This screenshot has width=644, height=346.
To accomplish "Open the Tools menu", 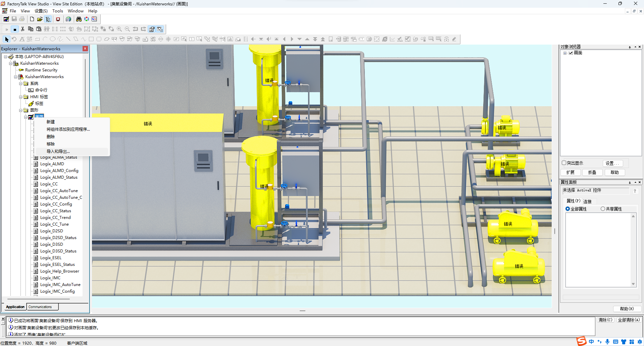I will tap(58, 11).
